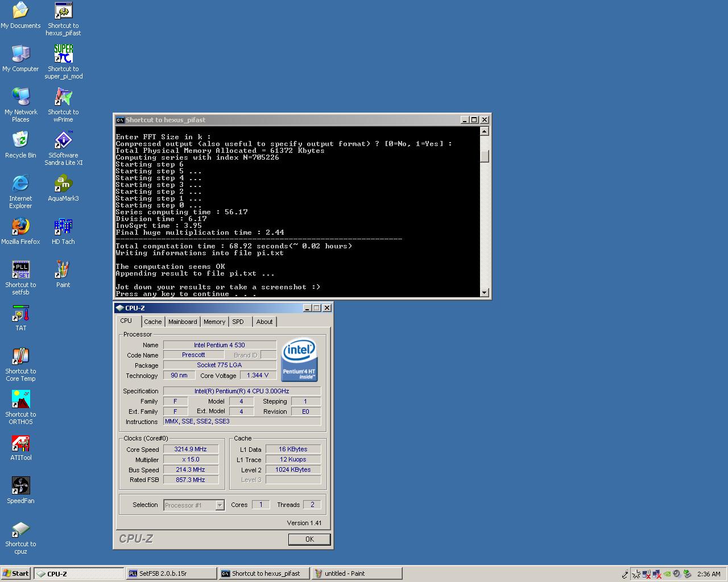The height and width of the screenshot is (582, 728).
Task: Click console scrollbar up arrow
Action: point(485,131)
